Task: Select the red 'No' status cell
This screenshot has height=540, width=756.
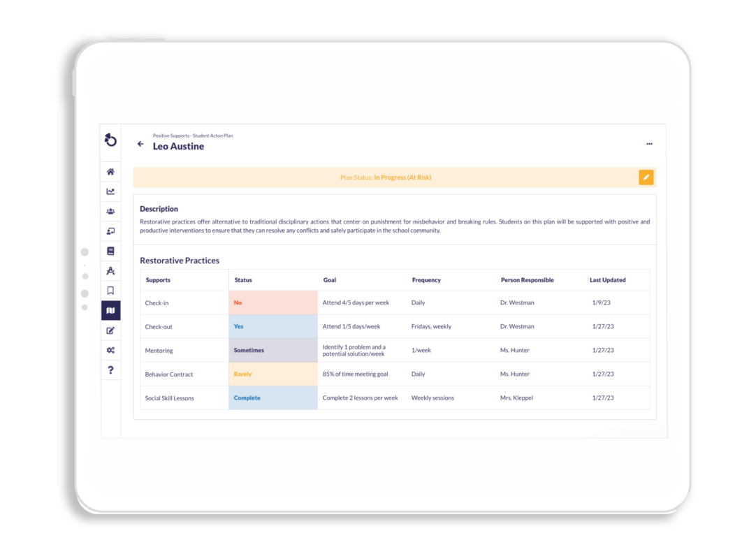Action: pos(272,303)
